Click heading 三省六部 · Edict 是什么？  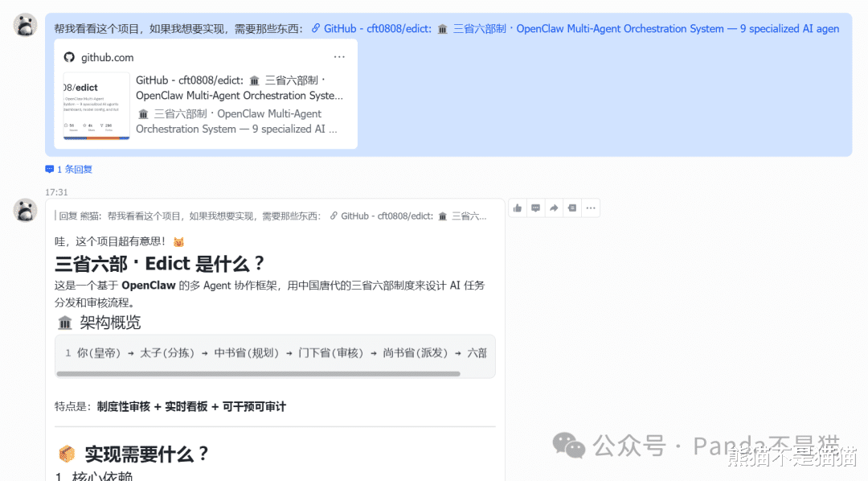159,264
